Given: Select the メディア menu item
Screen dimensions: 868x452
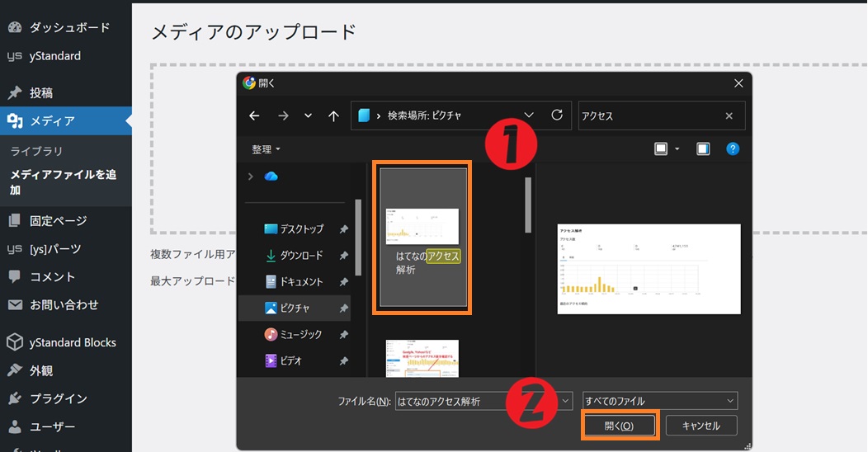Looking at the screenshot, I should point(66,120).
